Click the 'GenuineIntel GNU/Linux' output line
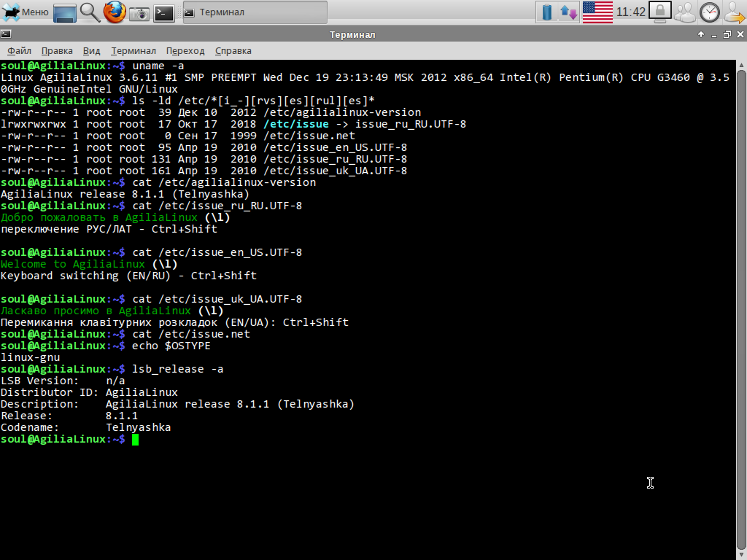This screenshot has width=747, height=560. (89, 89)
